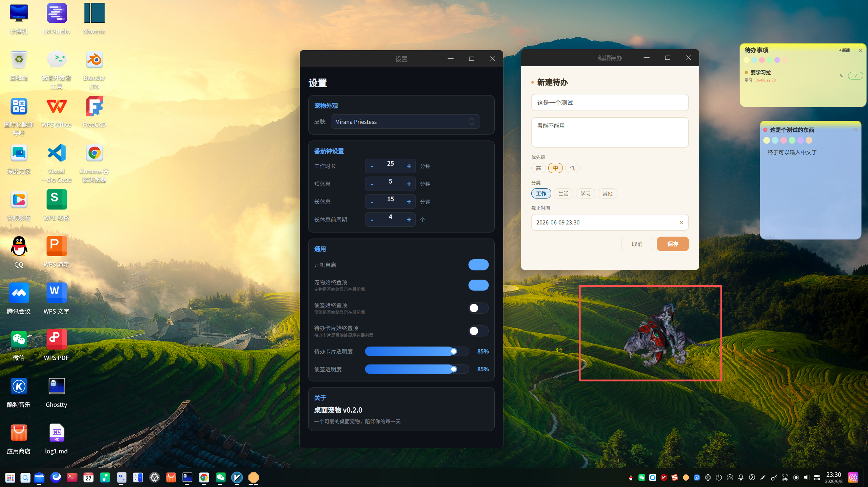
Task: Enable the 便签始终置顶 switch
Action: tap(478, 308)
